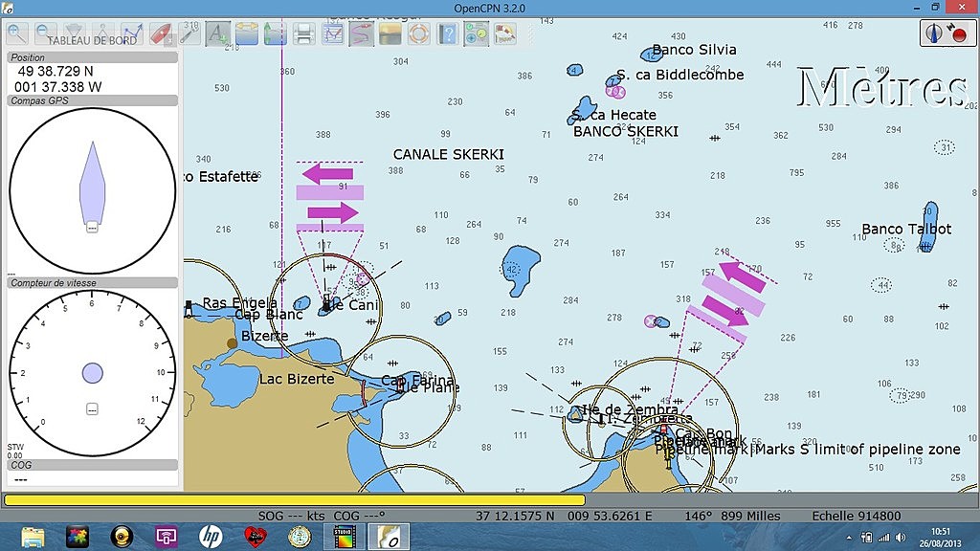Image resolution: width=980 pixels, height=551 pixels.
Task: Click the 146° 899 Milles readout
Action: click(732, 516)
